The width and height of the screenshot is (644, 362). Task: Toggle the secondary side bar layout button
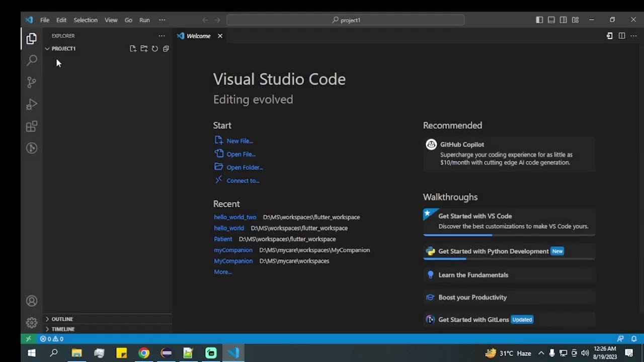click(x=563, y=20)
